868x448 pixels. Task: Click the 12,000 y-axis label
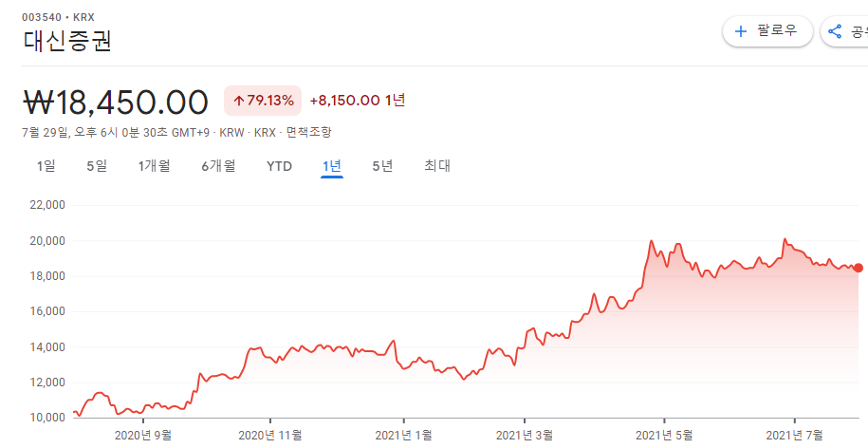tap(47, 383)
